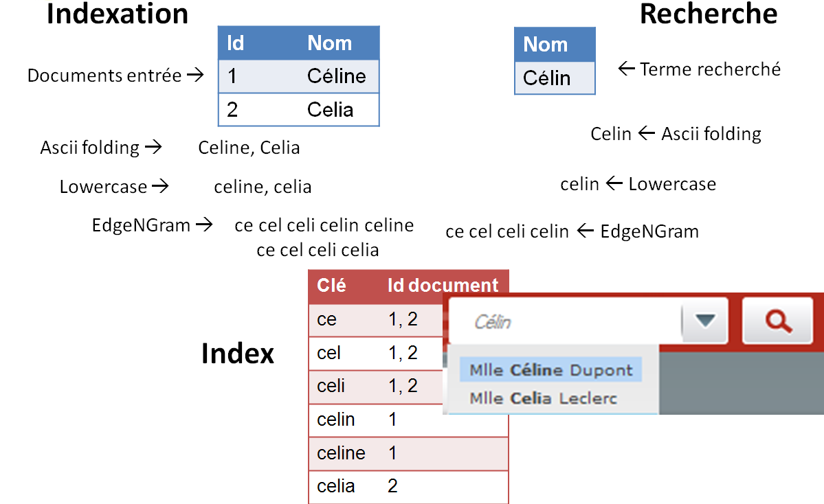Select the celin key row in Index

[x=408, y=420]
